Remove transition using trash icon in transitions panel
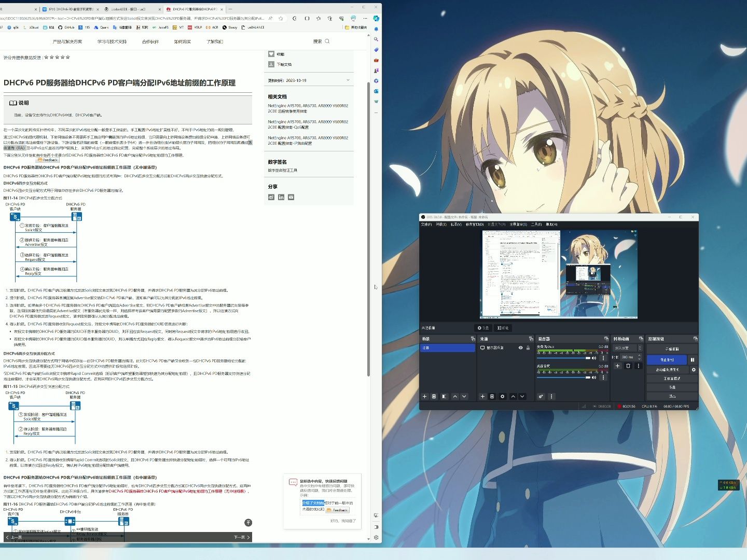747x560 pixels. coord(628,366)
